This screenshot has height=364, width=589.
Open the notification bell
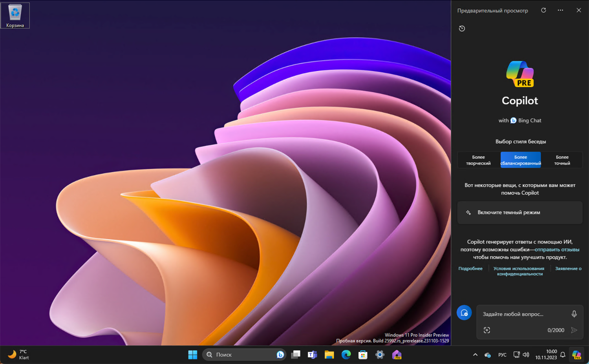(x=563, y=355)
